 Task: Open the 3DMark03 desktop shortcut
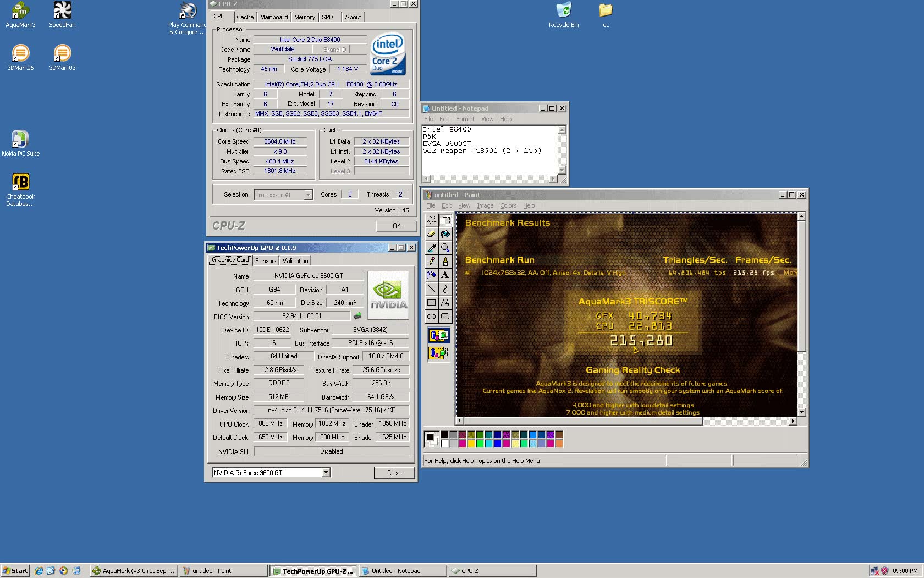click(62, 58)
